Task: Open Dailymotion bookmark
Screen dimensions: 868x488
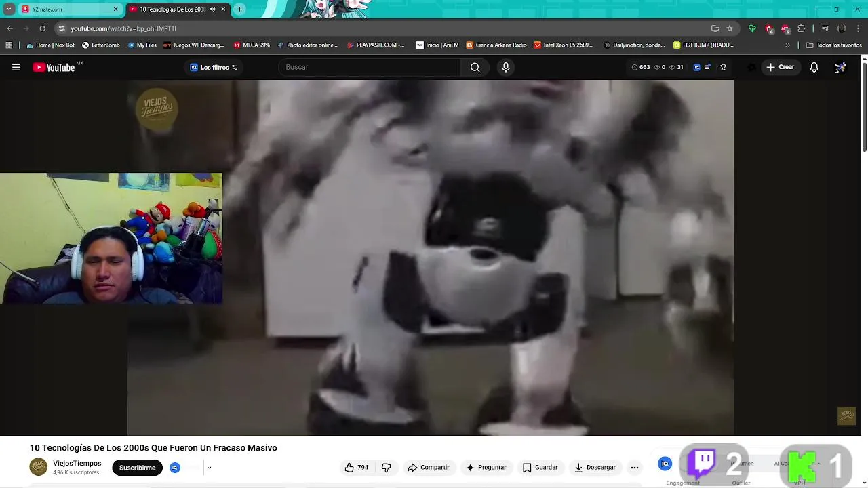Action: [634, 45]
